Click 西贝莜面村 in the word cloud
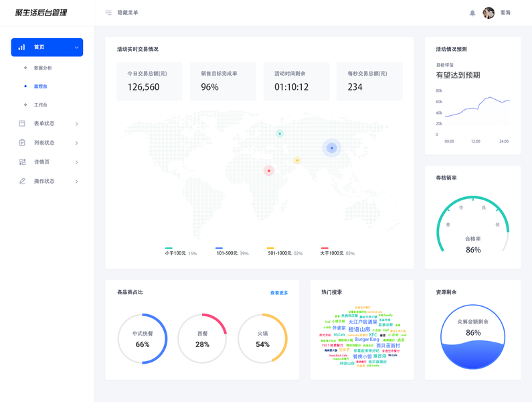This screenshot has height=402, width=532. [x=388, y=345]
